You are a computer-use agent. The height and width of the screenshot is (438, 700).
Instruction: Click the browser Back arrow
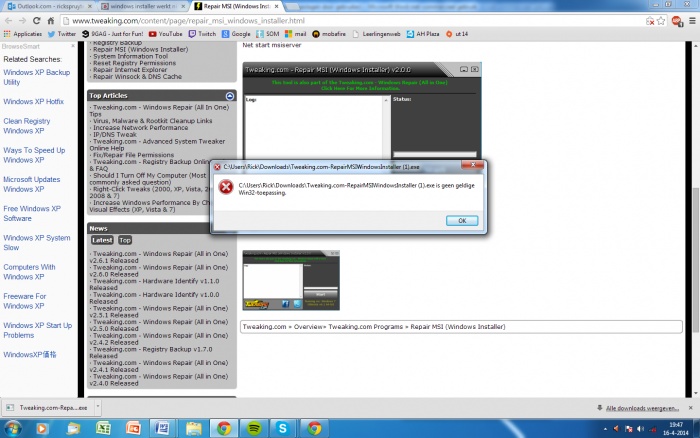pos(8,21)
